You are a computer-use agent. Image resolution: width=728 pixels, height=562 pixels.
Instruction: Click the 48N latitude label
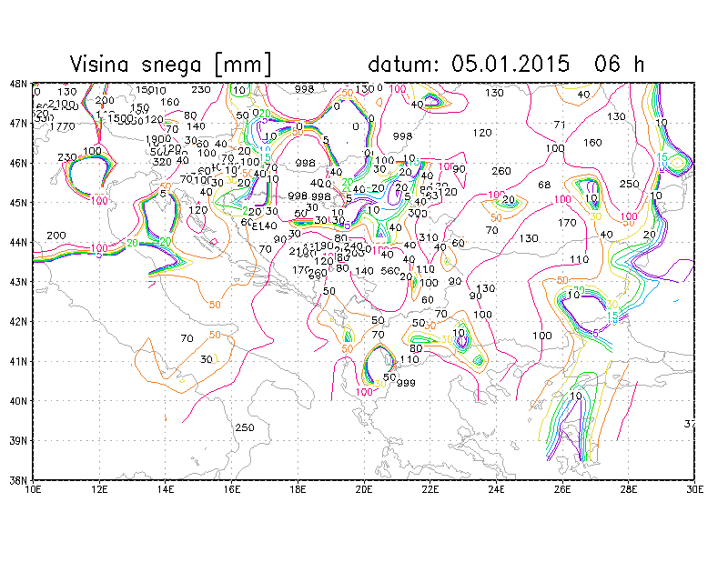pos(18,84)
